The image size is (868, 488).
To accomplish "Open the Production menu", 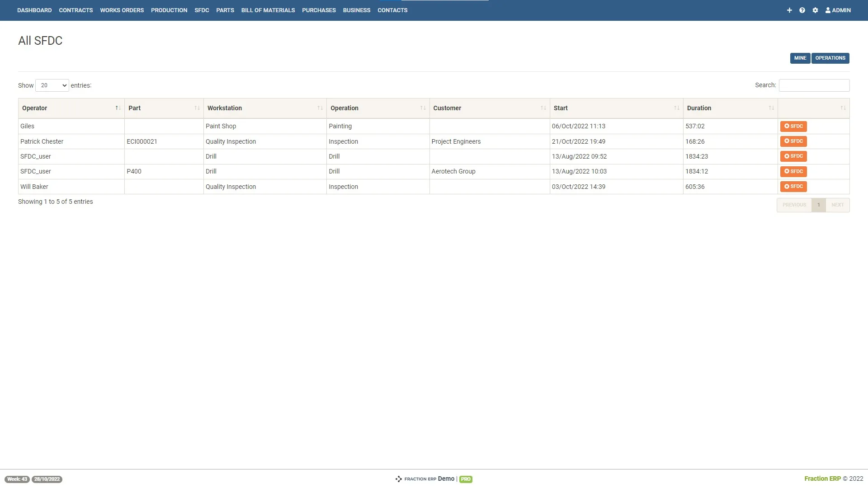I will 169,10.
